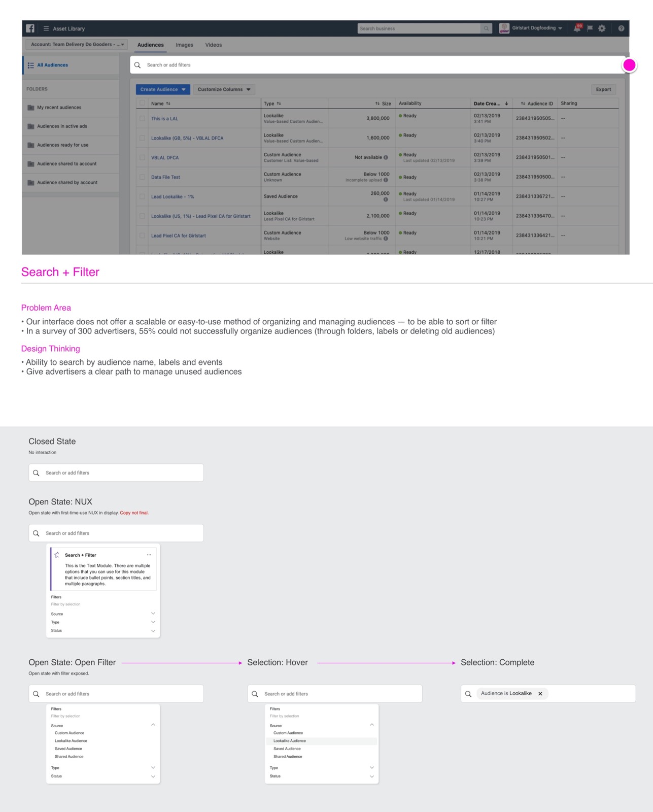This screenshot has width=653, height=812.
Task: Open Lookalike (US, 1%) - Lead Pixel CA link
Action: coord(201,216)
